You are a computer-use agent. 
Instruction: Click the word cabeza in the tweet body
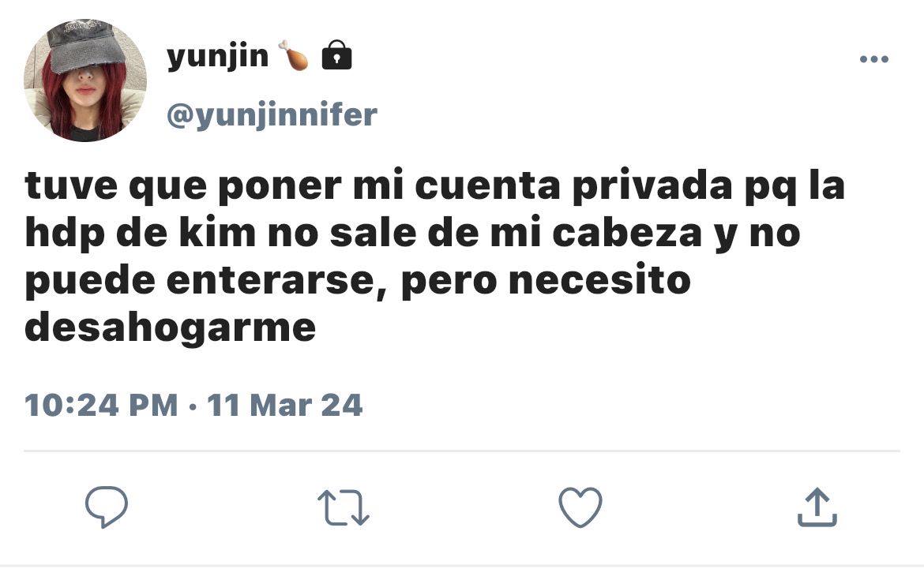coord(627,233)
